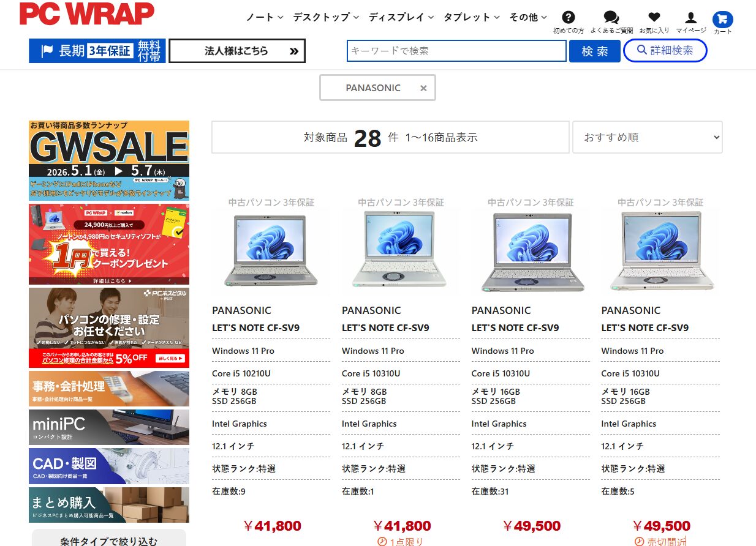This screenshot has width=756, height=546.
Task: Open the CAD・製図 category banner
Action: (109, 466)
